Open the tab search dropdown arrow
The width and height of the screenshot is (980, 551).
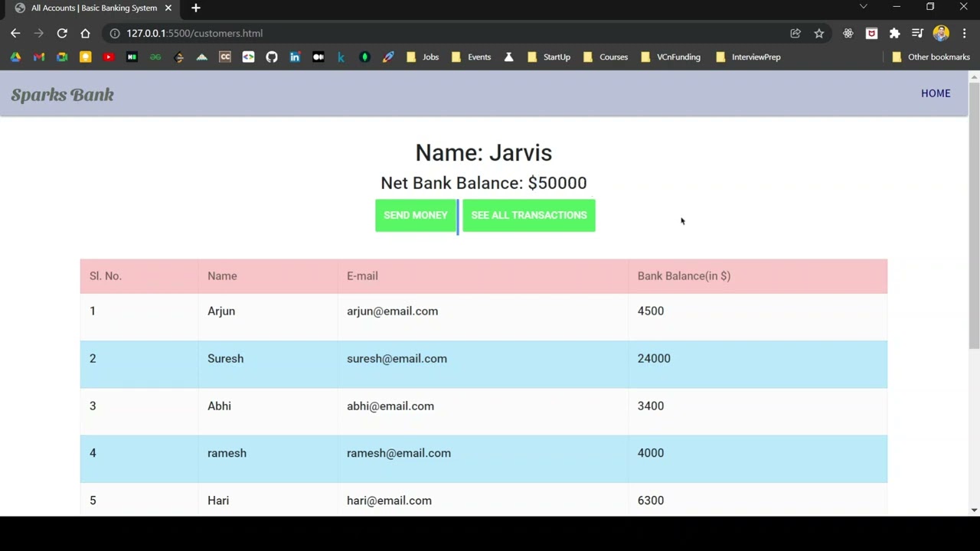[864, 7]
